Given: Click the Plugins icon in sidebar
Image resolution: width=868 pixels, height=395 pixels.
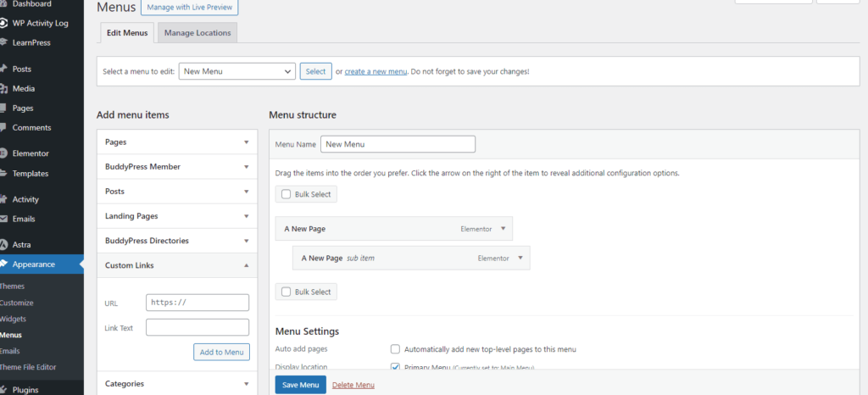Looking at the screenshot, I should click(x=4, y=390).
